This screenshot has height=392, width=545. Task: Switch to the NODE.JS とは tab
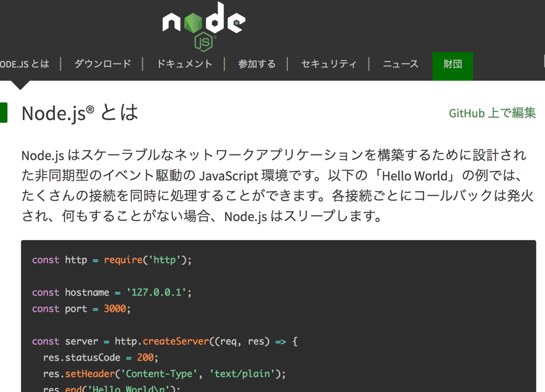24,64
